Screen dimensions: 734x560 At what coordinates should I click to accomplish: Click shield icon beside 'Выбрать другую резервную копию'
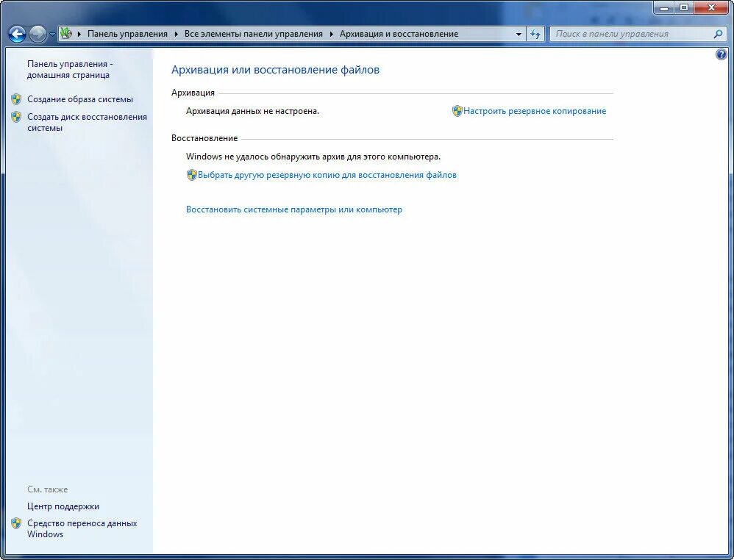191,175
